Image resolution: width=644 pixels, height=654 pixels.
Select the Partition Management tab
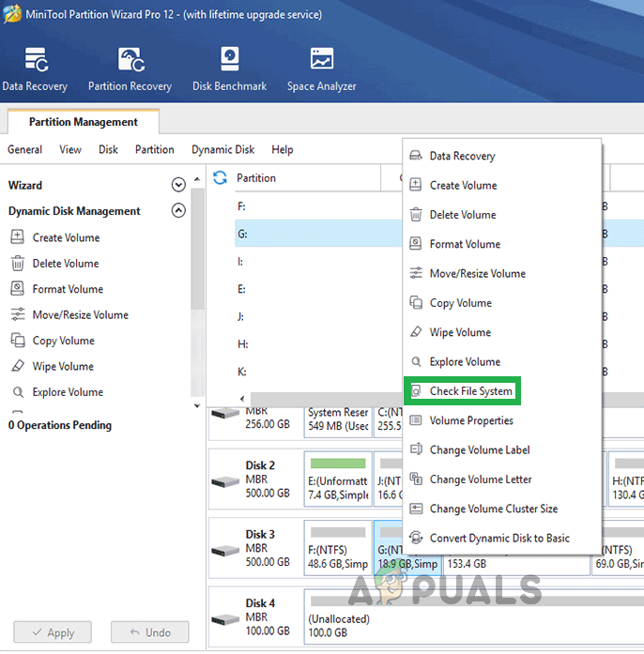click(83, 122)
